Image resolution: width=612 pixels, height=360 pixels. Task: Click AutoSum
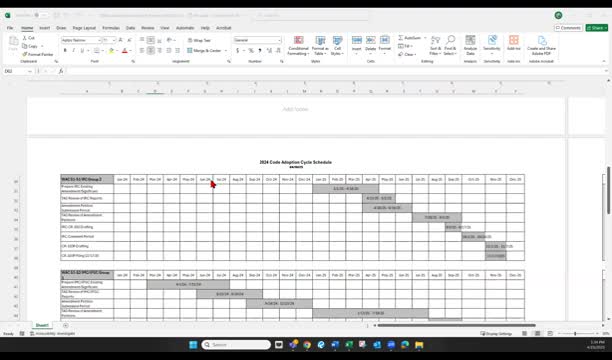click(x=410, y=38)
